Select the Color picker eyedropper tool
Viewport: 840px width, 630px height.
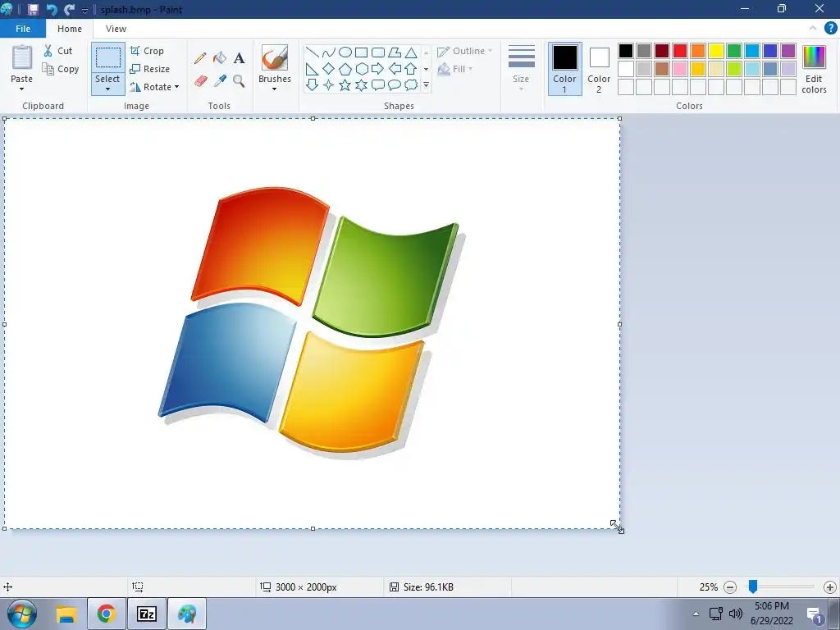pyautogui.click(x=220, y=81)
